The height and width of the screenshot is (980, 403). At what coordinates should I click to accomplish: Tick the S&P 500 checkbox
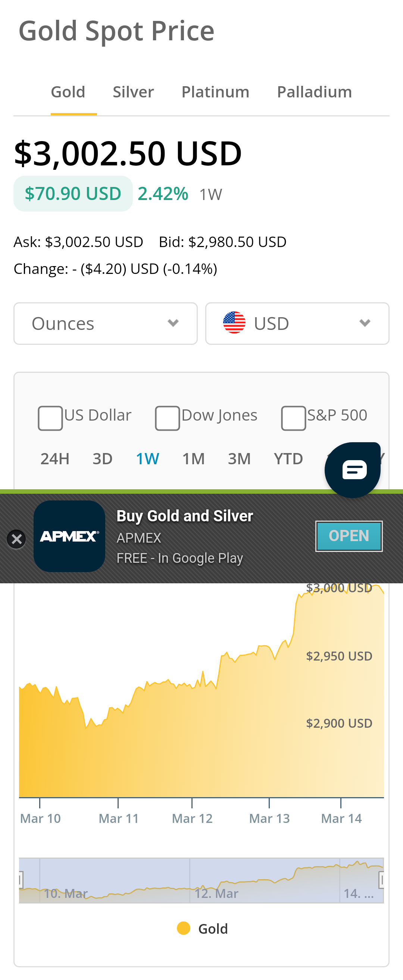point(293,418)
